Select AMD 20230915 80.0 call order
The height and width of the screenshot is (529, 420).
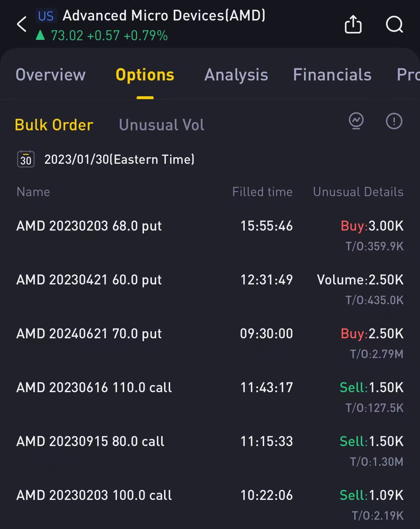pos(210,451)
